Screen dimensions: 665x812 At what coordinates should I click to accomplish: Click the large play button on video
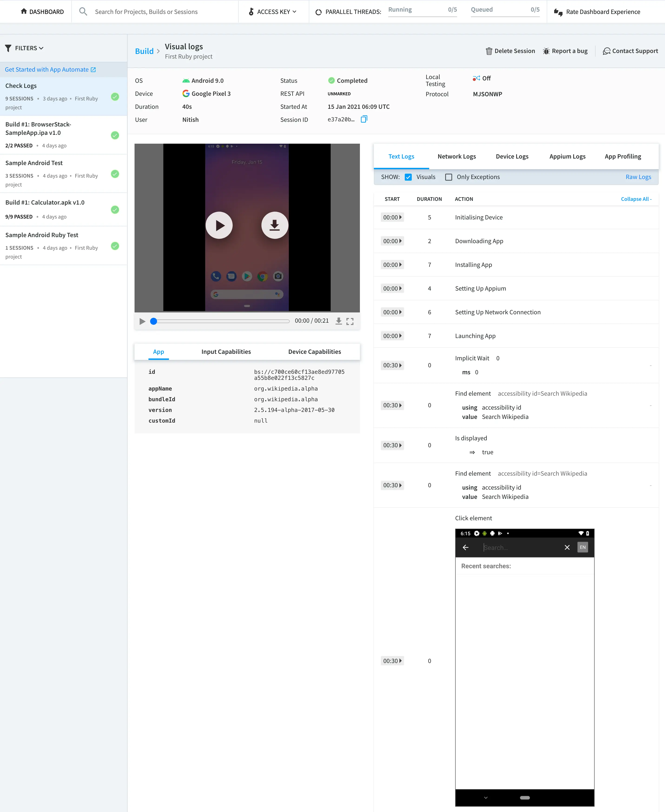219,225
